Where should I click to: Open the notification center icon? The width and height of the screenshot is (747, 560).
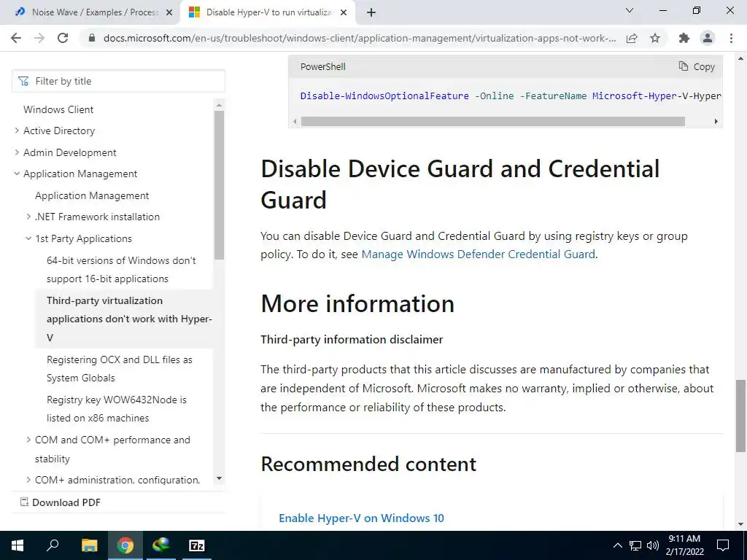coord(723,545)
